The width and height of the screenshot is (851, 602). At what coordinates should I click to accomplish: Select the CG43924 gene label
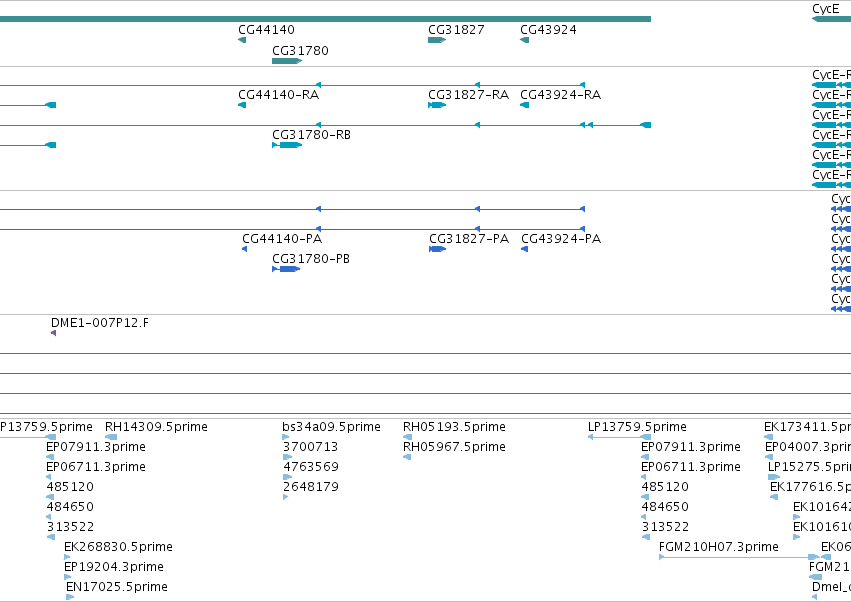click(x=548, y=30)
